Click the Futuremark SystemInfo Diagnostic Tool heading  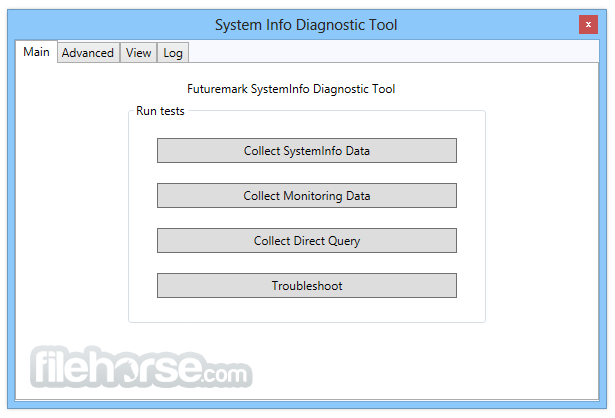(x=291, y=89)
